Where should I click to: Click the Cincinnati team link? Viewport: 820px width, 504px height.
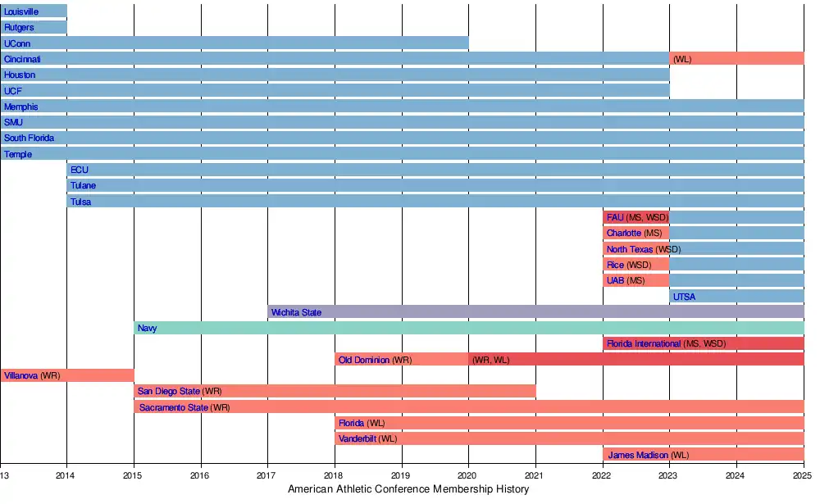(x=22, y=59)
